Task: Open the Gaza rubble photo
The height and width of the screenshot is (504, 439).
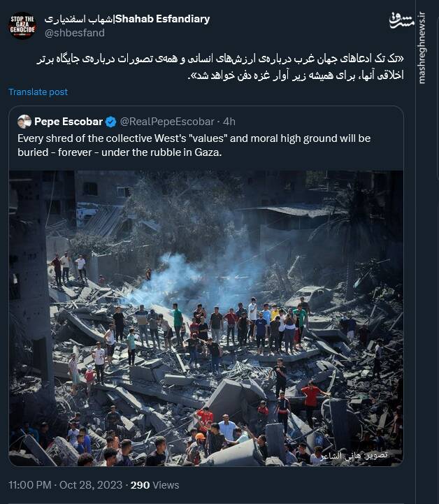Action: [x=206, y=318]
